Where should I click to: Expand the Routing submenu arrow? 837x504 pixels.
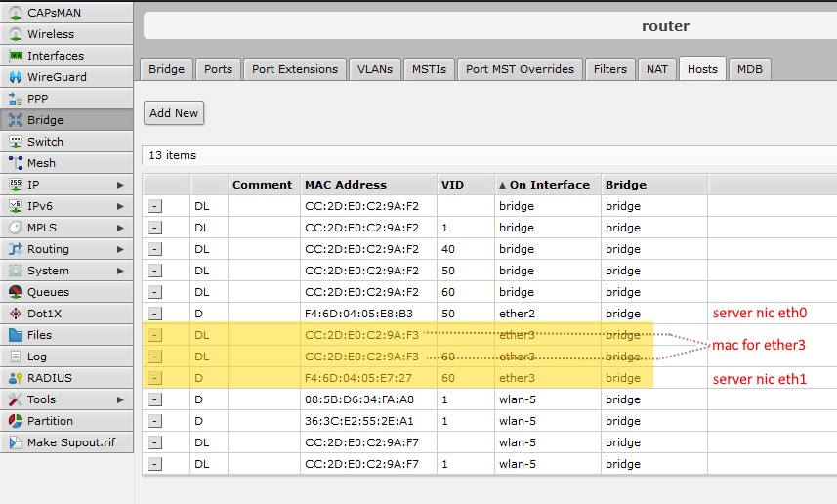click(120, 249)
